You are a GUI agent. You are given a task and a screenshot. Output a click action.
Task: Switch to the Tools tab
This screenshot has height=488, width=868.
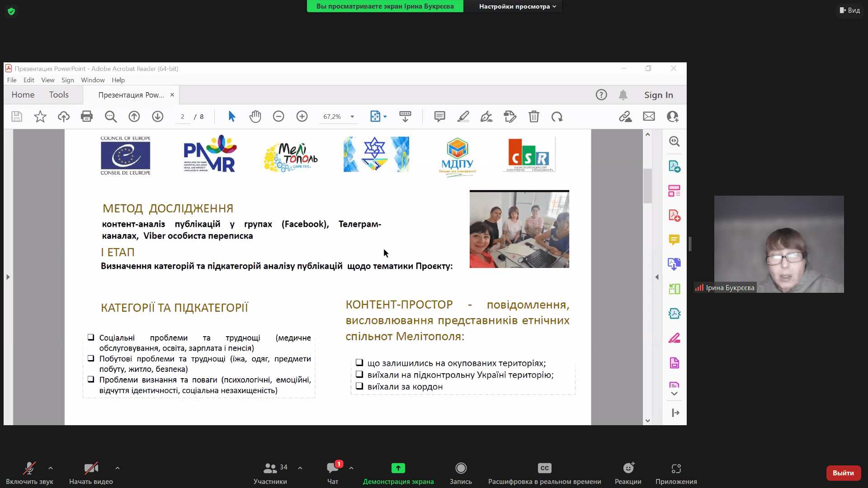click(59, 95)
